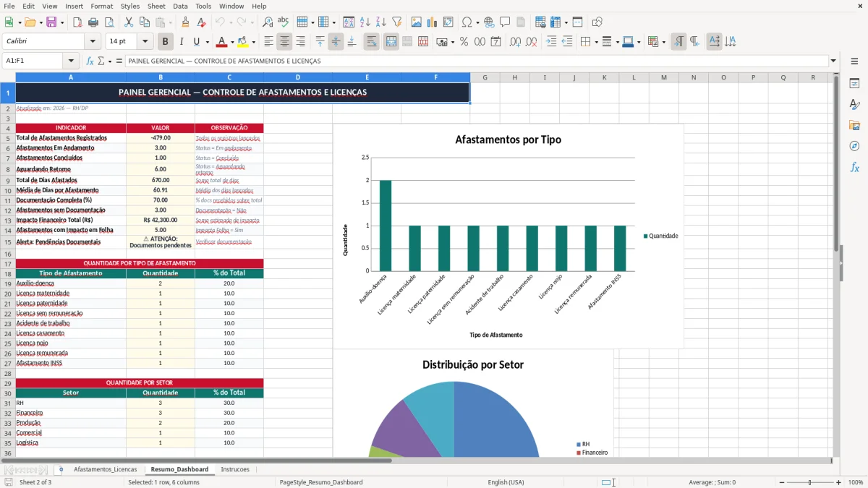Click English (USA) language in status bar
The height and width of the screenshot is (488, 868).
coord(506,482)
